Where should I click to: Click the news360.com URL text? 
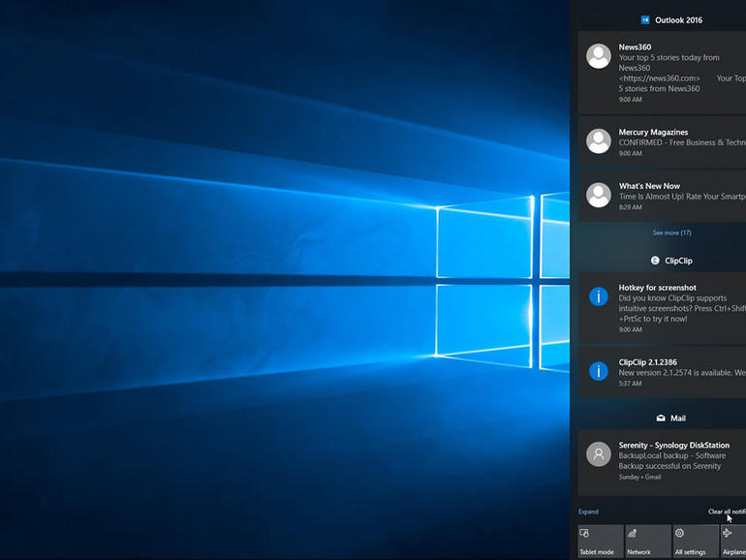[660, 78]
